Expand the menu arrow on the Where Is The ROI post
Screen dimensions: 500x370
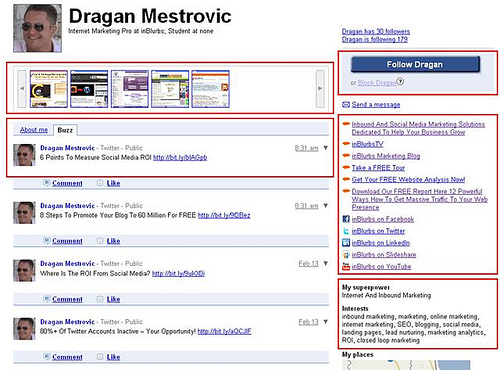click(x=326, y=263)
